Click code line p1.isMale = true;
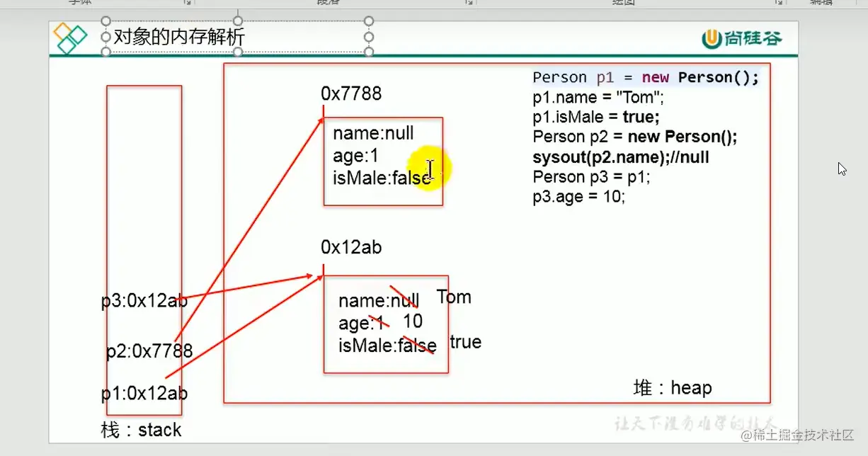The height and width of the screenshot is (456, 868). tap(596, 117)
